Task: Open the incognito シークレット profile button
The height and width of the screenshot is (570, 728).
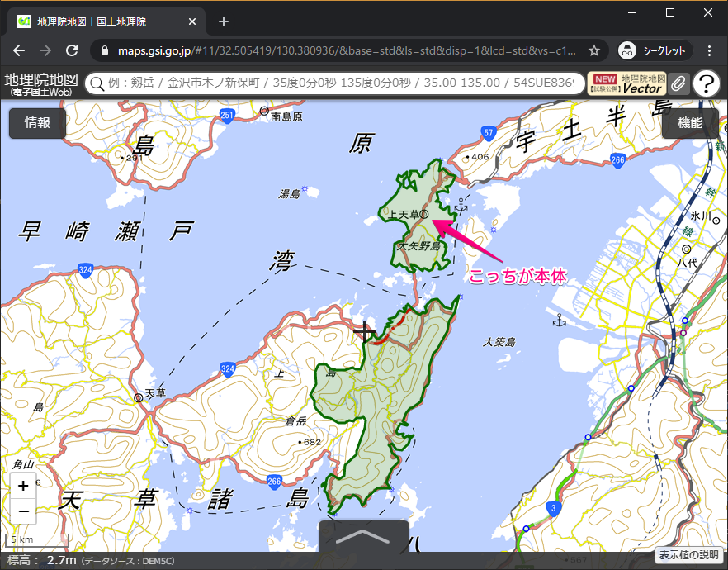Action: pyautogui.click(x=655, y=50)
